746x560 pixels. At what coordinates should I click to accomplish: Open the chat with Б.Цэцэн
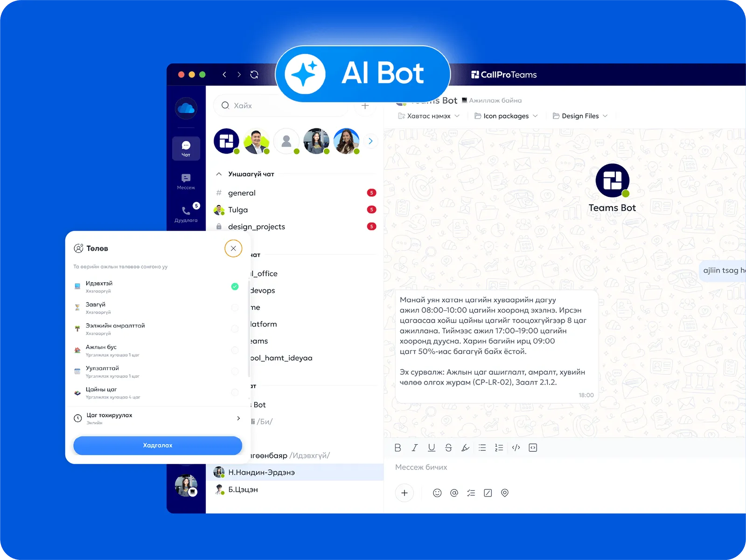(x=295, y=490)
